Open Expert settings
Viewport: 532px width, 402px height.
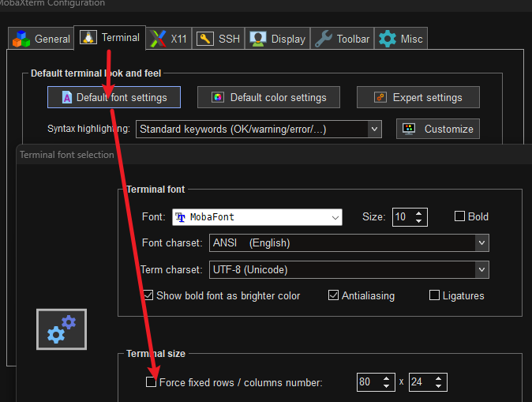pos(418,97)
